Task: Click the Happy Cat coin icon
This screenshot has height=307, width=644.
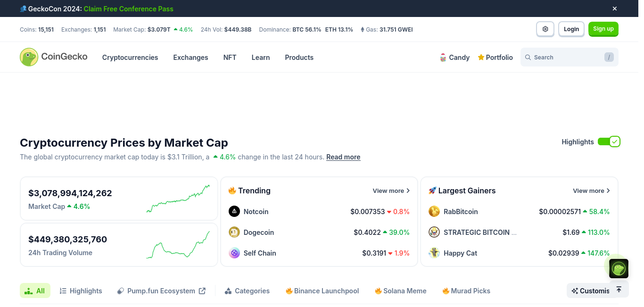Action: pos(434,253)
